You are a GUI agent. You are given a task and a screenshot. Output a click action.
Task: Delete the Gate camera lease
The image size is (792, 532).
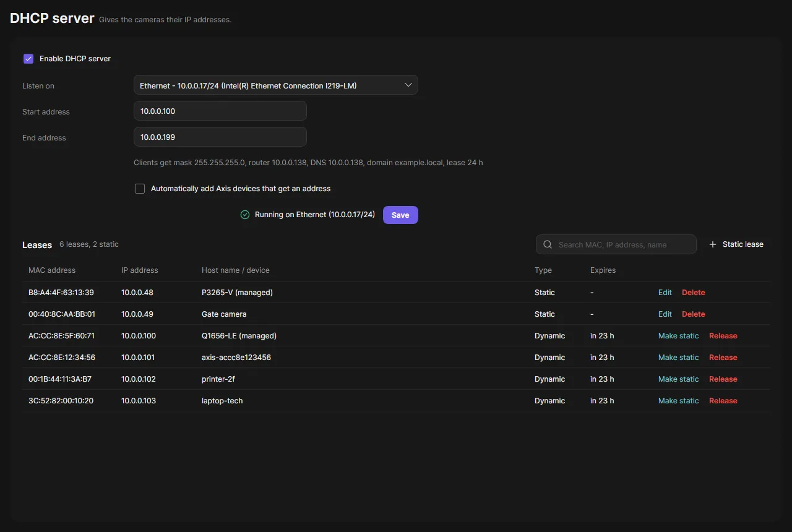tap(694, 314)
